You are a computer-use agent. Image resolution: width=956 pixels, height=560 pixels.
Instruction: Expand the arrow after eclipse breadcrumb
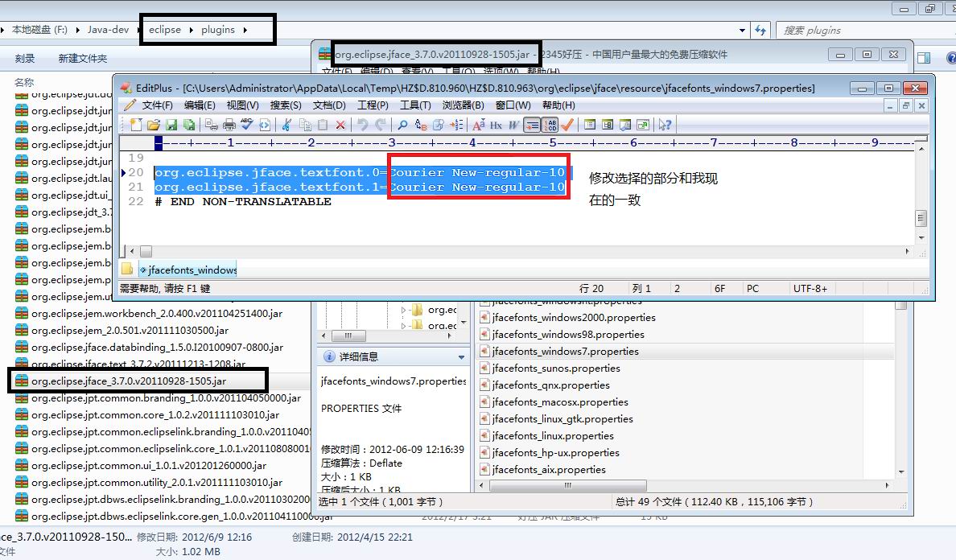click(x=191, y=30)
